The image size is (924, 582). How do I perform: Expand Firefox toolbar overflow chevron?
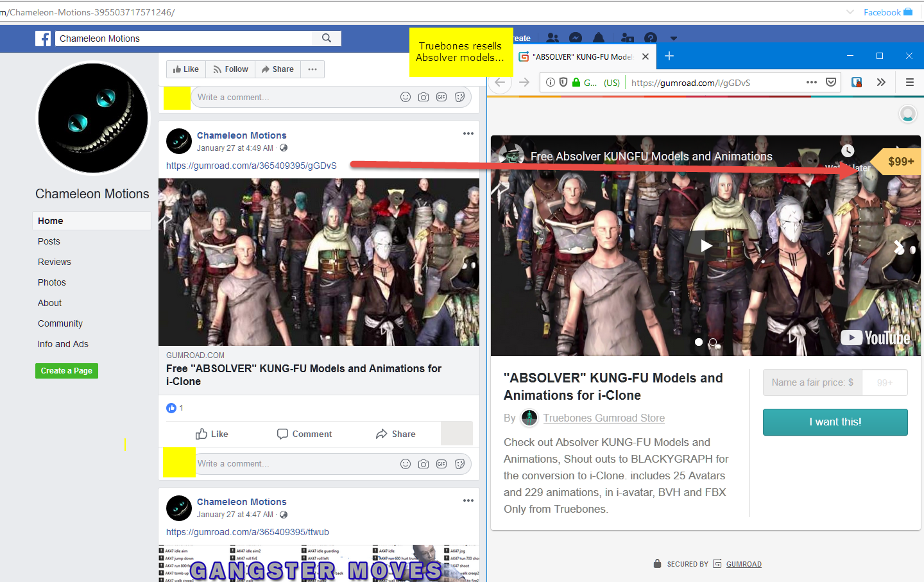pyautogui.click(x=881, y=82)
